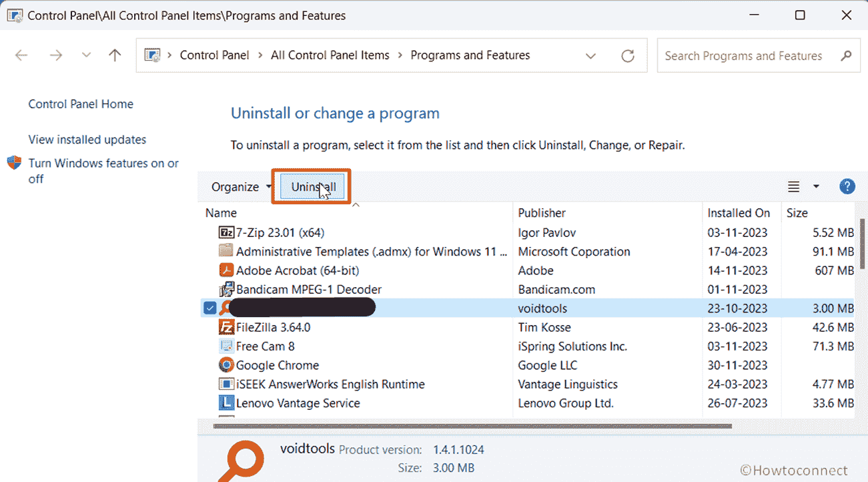Click the change view list icon
This screenshot has height=482, width=868.
click(793, 186)
